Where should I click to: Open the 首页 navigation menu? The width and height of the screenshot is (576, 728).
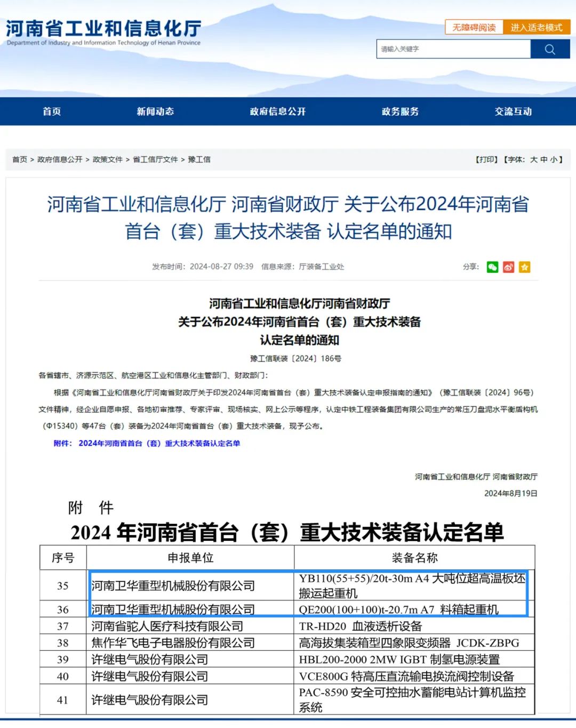point(52,111)
